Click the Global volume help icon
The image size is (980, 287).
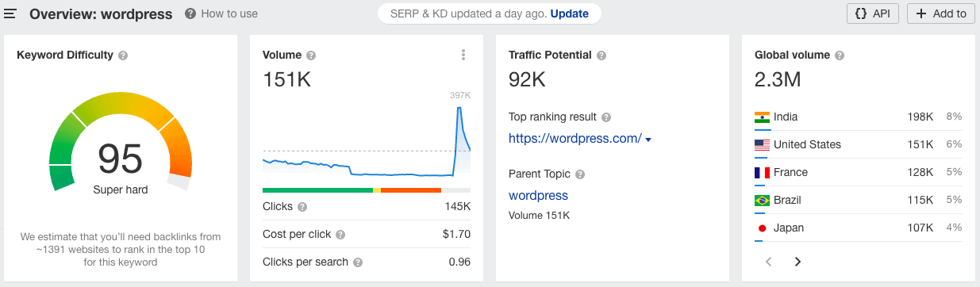pyautogui.click(x=840, y=55)
